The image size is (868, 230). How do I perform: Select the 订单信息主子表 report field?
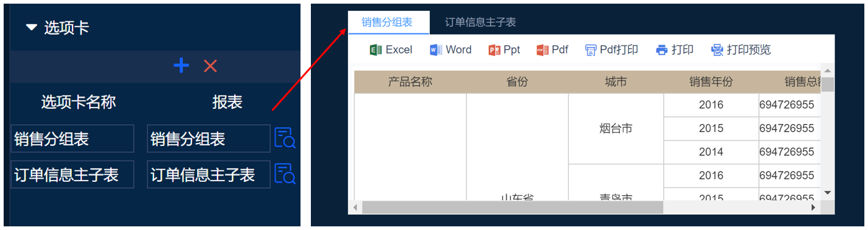pyautogui.click(x=208, y=175)
